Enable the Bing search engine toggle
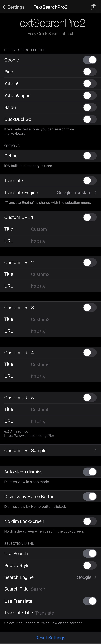 (90, 72)
